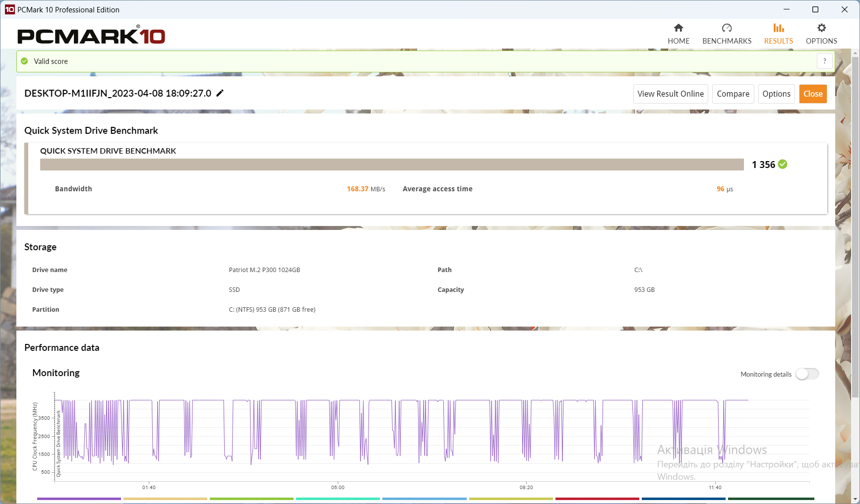860x504 pixels.
Task: Click the CPU clock frequency monitoring chart
Action: coord(431,436)
